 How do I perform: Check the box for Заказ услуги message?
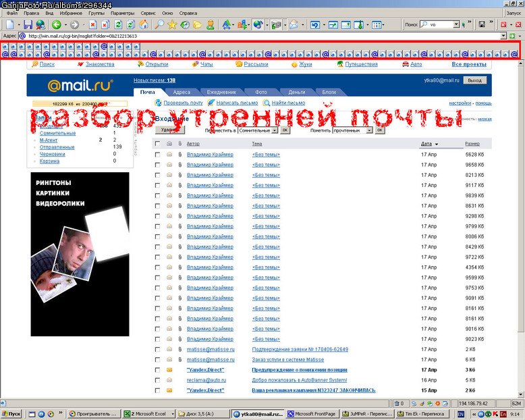tap(157, 360)
